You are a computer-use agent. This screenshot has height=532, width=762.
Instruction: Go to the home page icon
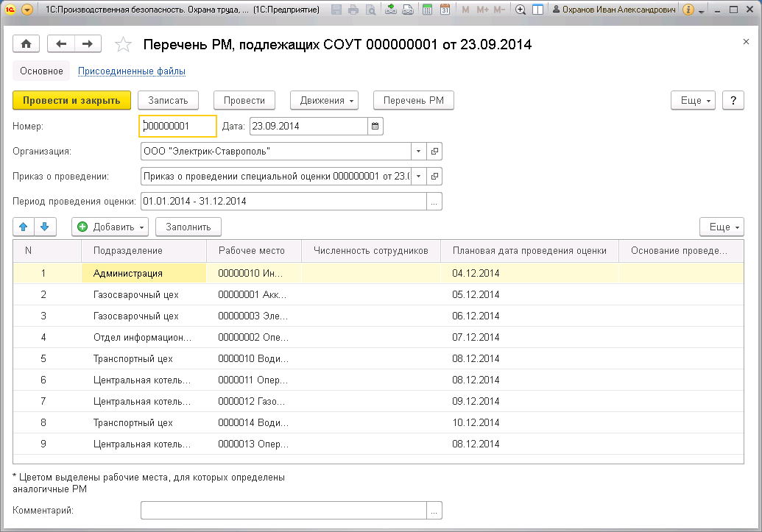[x=27, y=43]
